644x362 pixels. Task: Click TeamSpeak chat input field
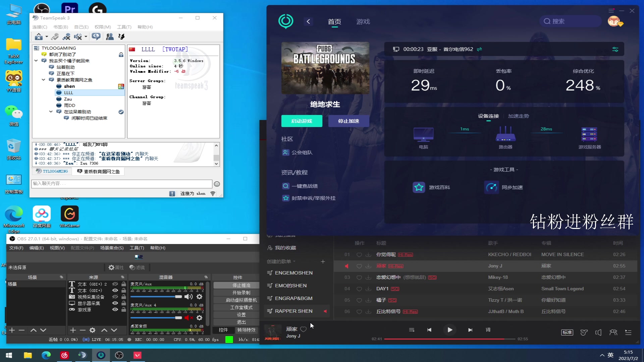(x=122, y=184)
